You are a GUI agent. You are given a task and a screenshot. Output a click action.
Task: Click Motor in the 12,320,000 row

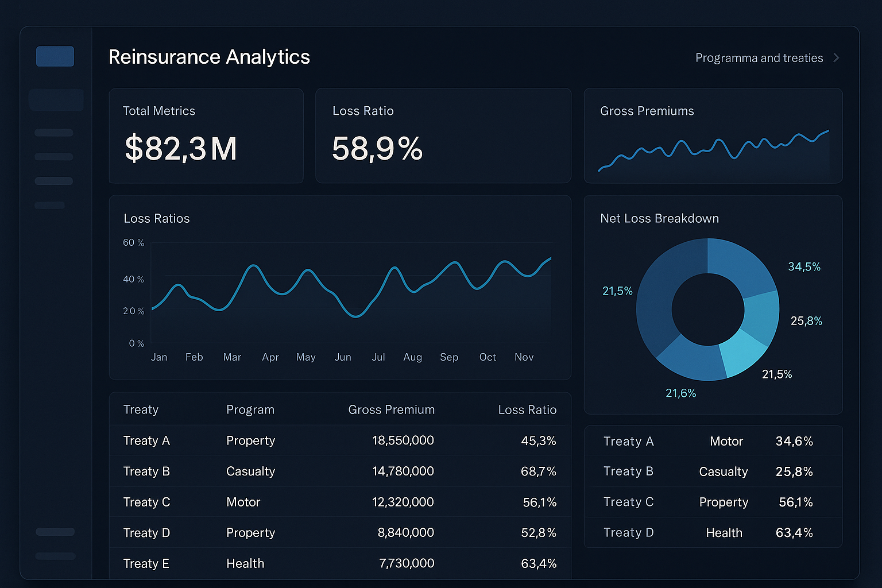coord(243,502)
